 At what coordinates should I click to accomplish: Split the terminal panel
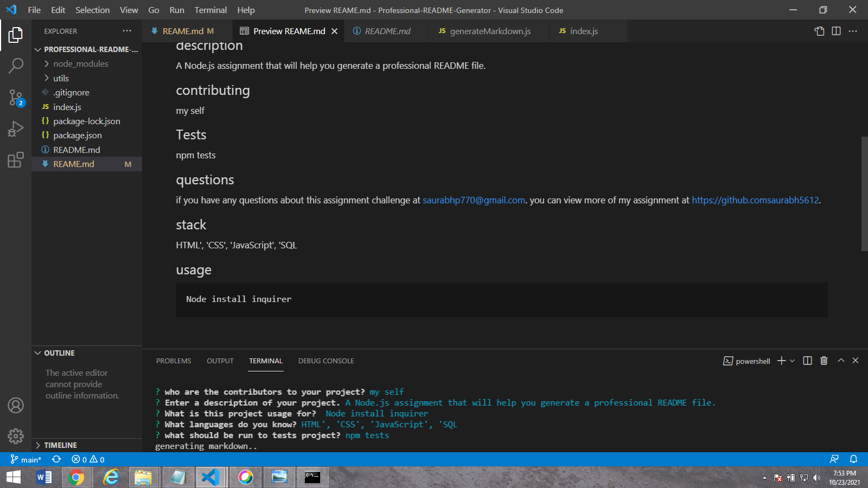coord(807,361)
